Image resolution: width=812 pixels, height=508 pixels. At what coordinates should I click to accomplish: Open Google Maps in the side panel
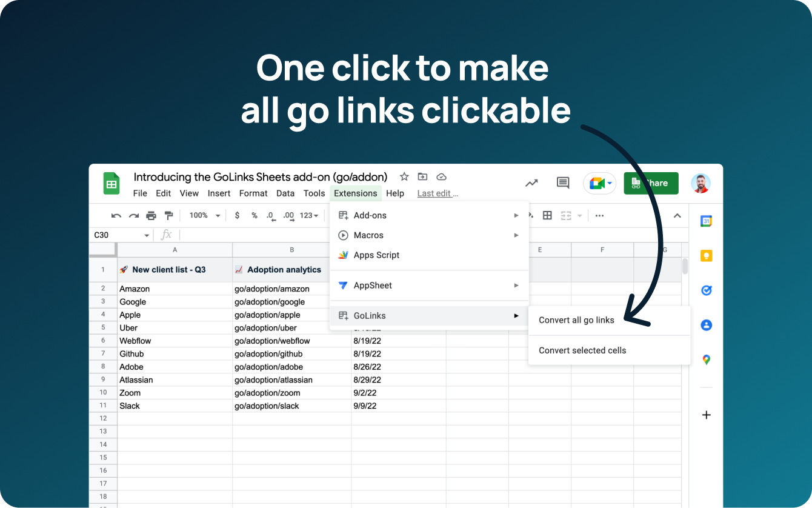(706, 359)
